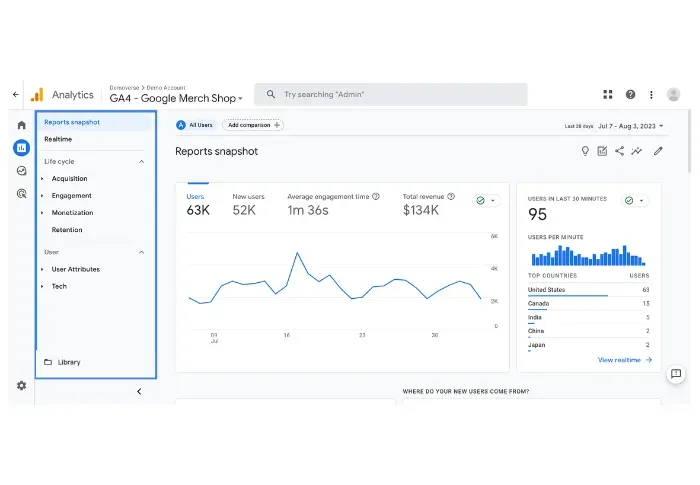Click the back arrow beside Analytics logo
The image size is (700, 485).
pos(16,95)
